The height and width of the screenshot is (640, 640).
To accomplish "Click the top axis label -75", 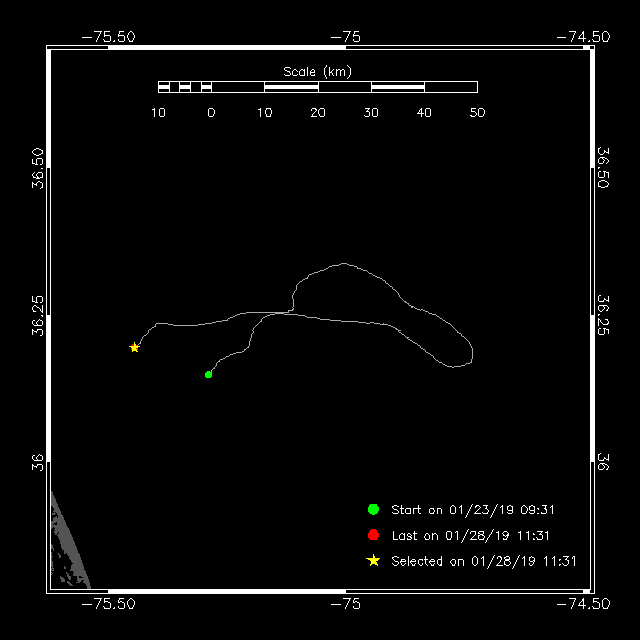I will 345,37.
